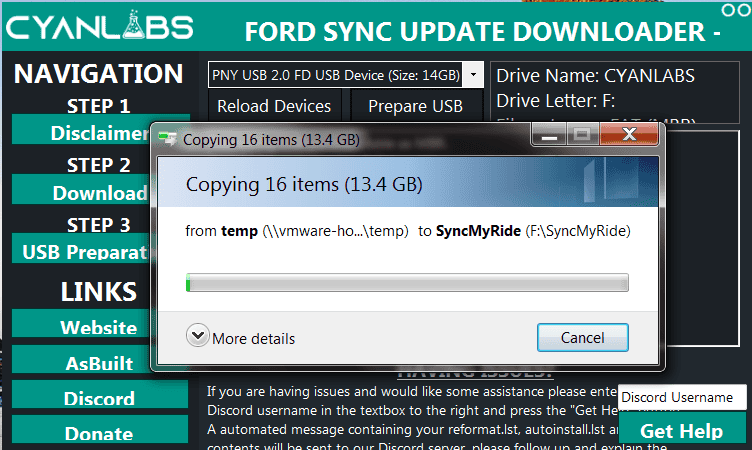
Task: Open the Disclaimer step in navigation
Action: (x=82, y=130)
